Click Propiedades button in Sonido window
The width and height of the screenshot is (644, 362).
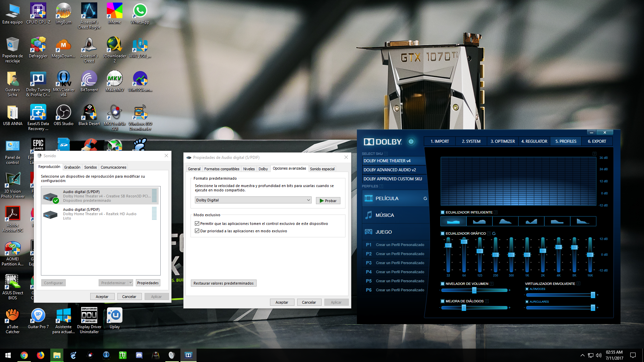[x=148, y=283]
